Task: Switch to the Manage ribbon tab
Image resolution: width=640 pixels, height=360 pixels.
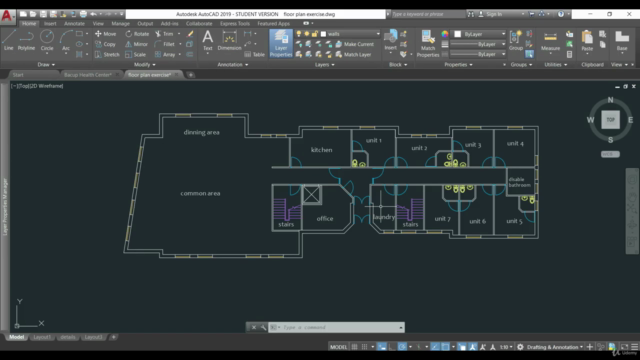Action: (120, 24)
